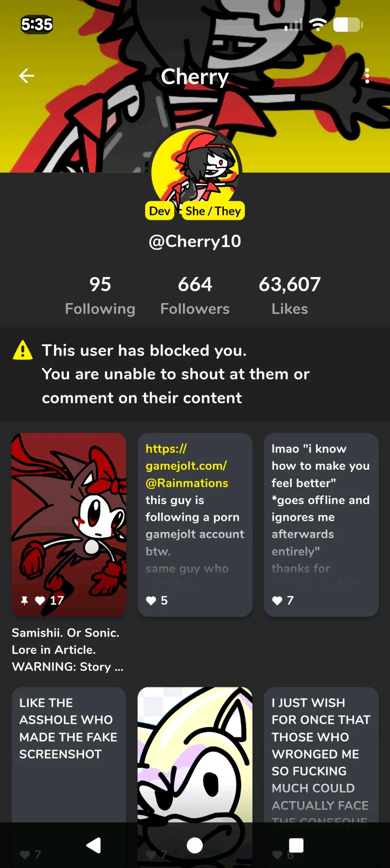Expand the truncated "Samishii. Or Sonic." caption
This screenshot has width=390, height=868.
tap(68, 650)
